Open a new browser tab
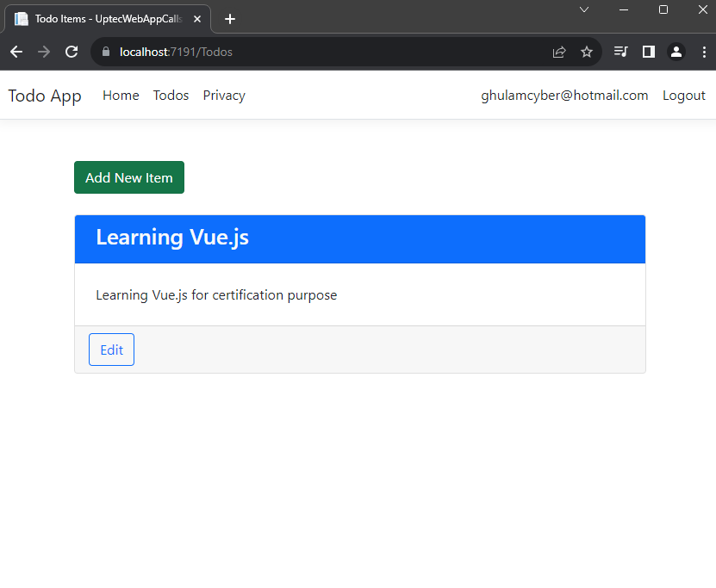The image size is (716, 588). tap(230, 19)
